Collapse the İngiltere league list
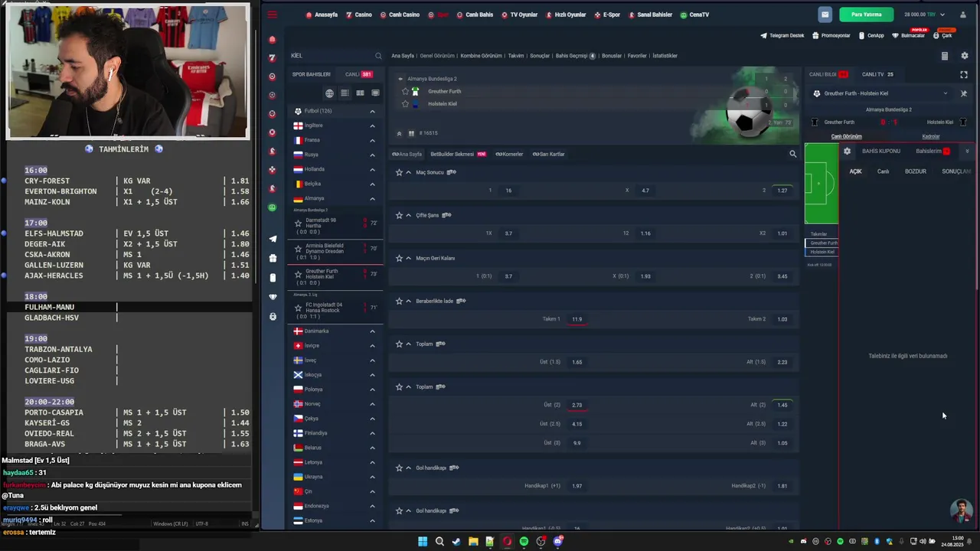 click(x=372, y=126)
